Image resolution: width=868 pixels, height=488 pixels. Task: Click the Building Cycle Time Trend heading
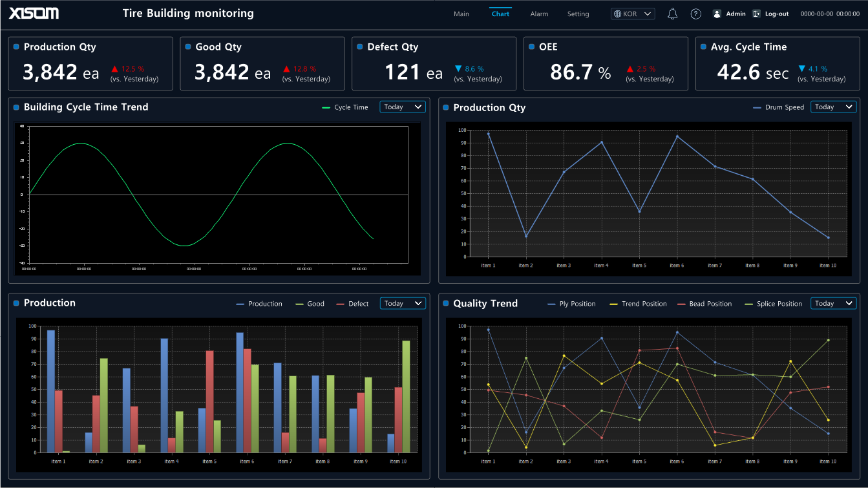point(86,107)
